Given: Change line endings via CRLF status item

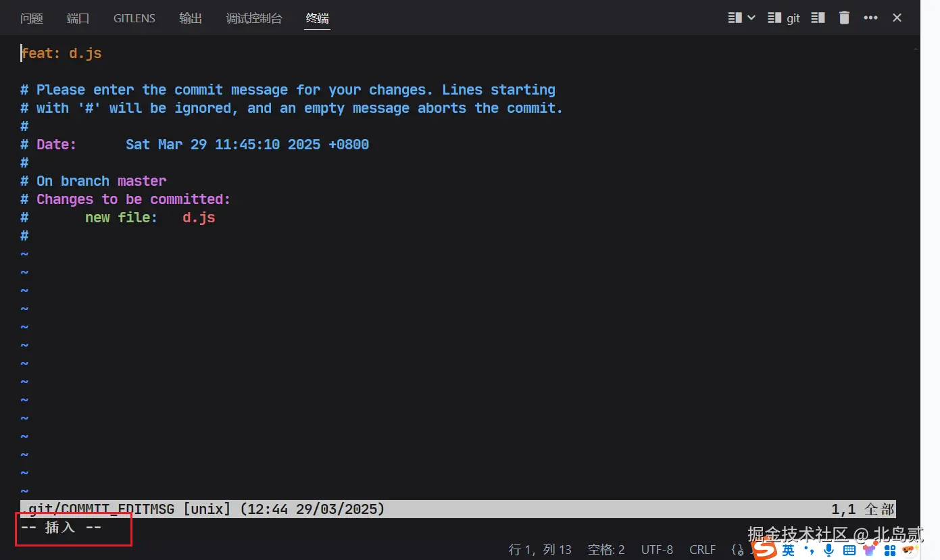Looking at the screenshot, I should point(702,550).
